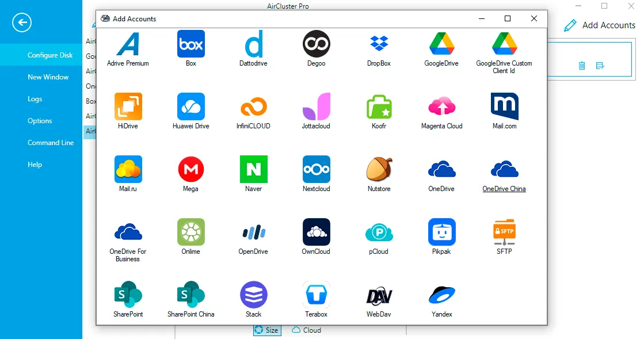
Task: Pick the Nutstore acorn icon
Action: (379, 169)
